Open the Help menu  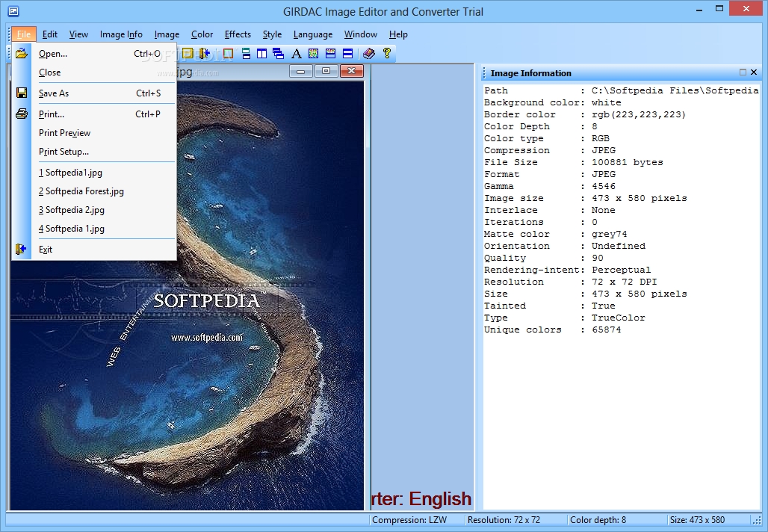398,34
